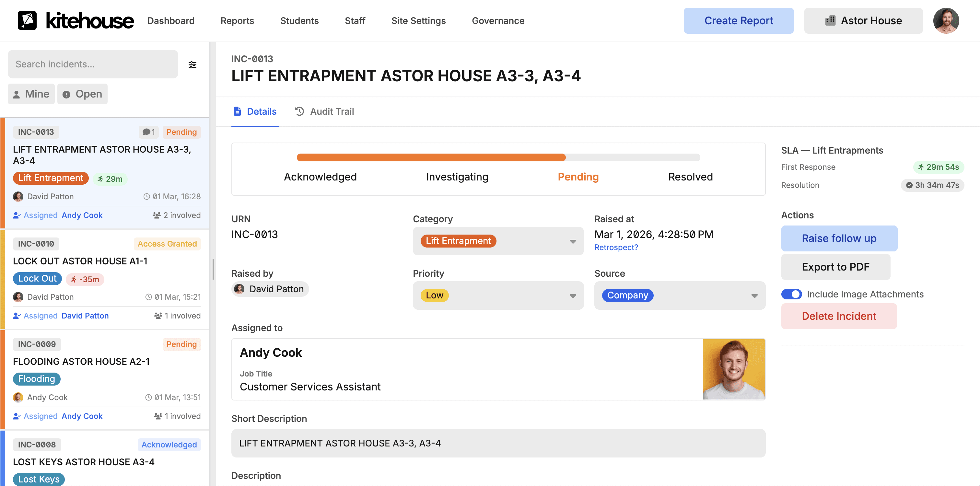Click the SLA first response timer badge
This screenshot has height=486, width=980.
click(939, 167)
